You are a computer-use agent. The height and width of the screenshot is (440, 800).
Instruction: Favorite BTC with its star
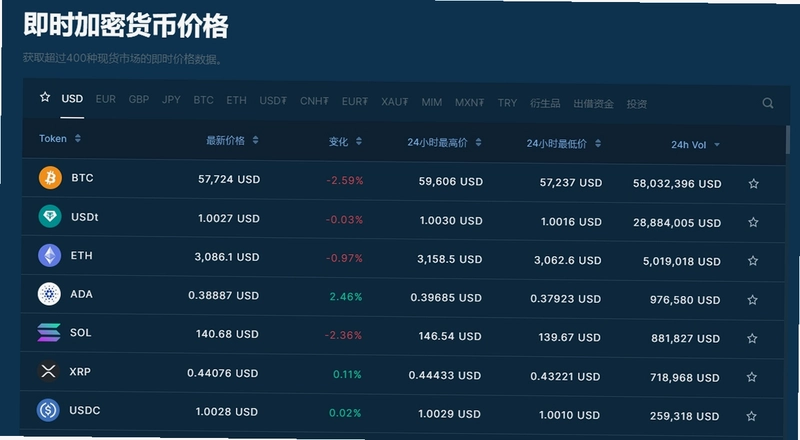tap(754, 184)
